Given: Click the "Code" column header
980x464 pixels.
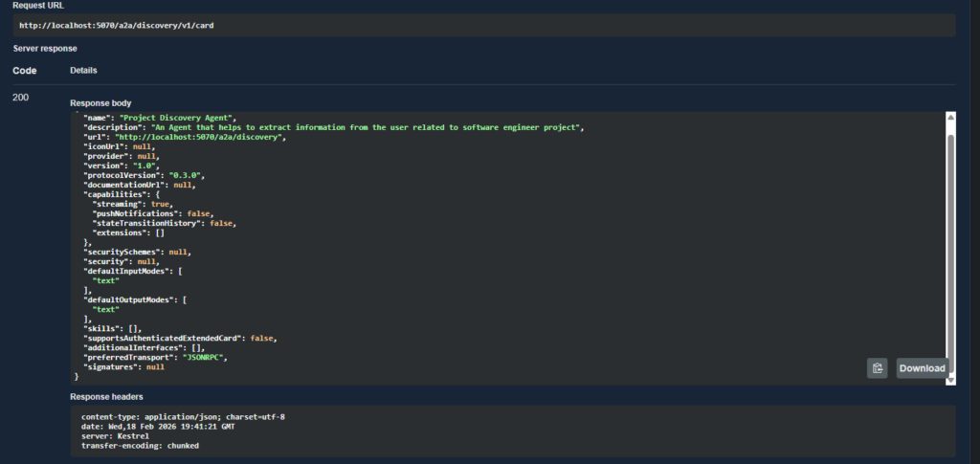Looking at the screenshot, I should click(x=23, y=70).
